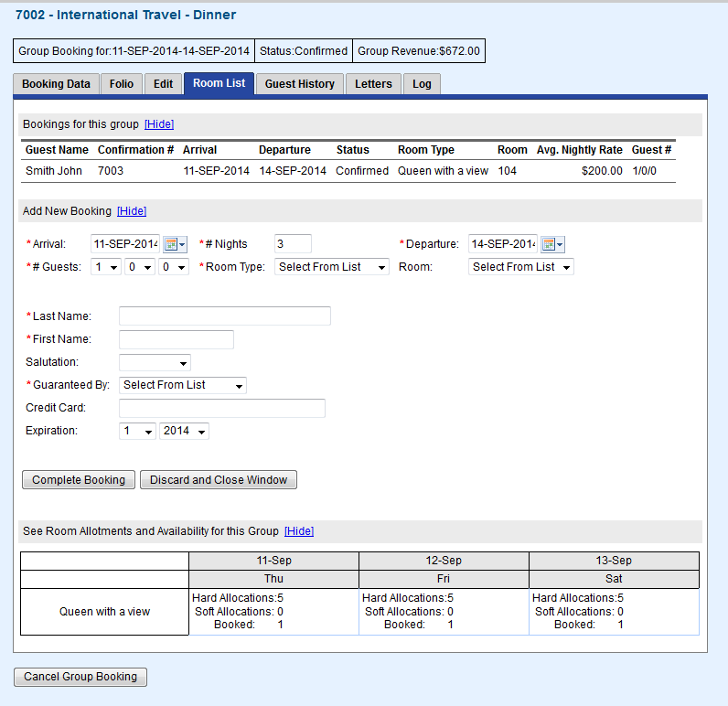Open the Expiration month dropdown

[137, 432]
